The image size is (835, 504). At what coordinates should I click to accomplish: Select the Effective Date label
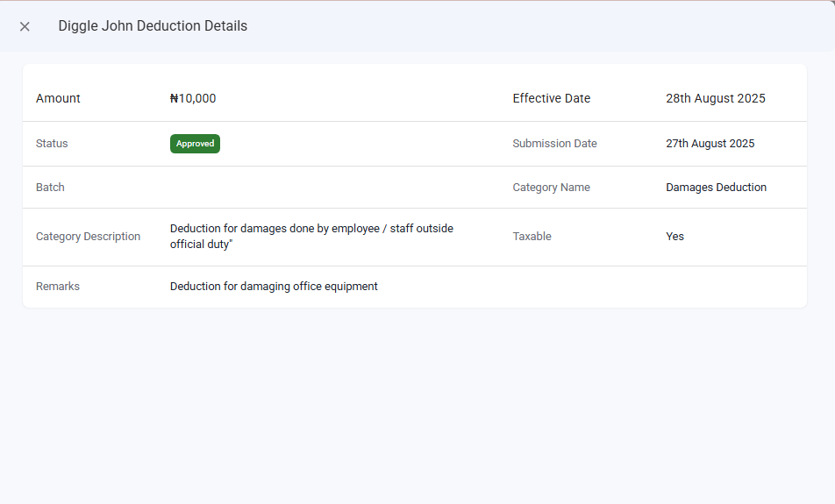coord(551,98)
